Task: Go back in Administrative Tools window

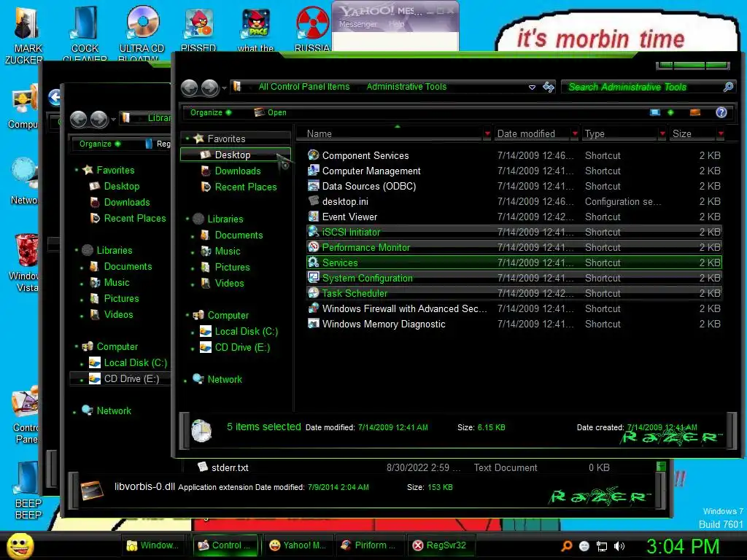Action: pyautogui.click(x=190, y=87)
